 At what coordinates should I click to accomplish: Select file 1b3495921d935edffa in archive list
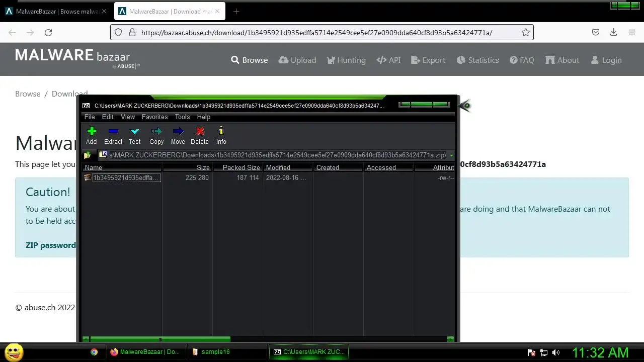[122, 177]
